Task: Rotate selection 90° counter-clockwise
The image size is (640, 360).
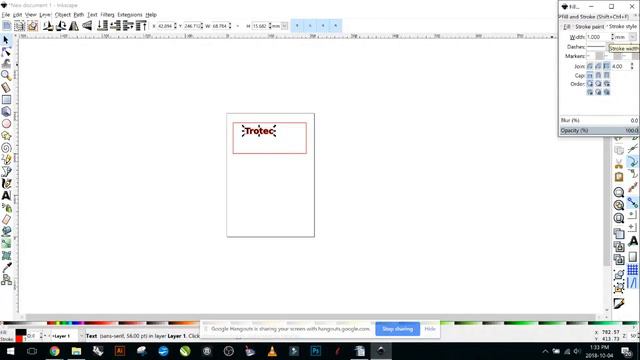Action: pos(48,26)
